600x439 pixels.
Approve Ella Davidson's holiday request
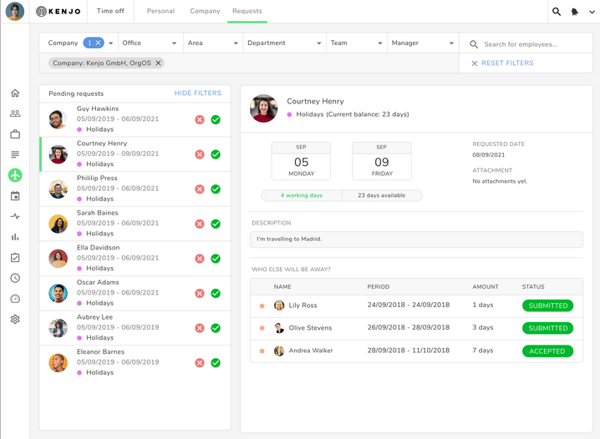click(x=216, y=259)
